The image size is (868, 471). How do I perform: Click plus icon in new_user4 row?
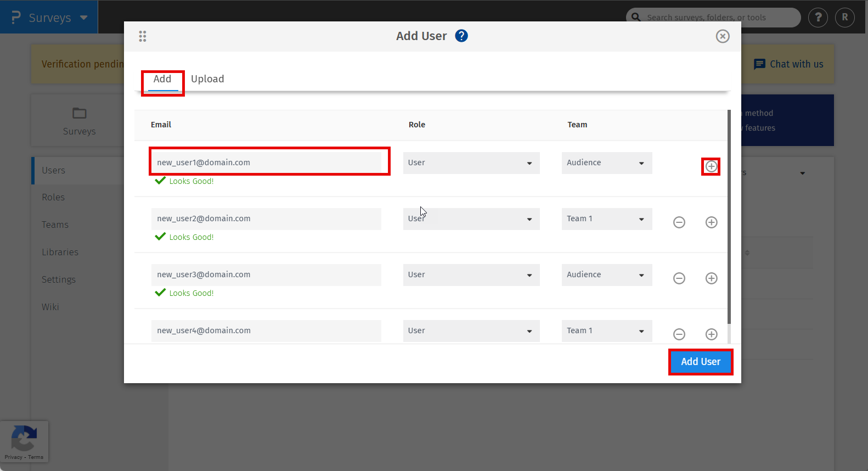[x=711, y=334]
